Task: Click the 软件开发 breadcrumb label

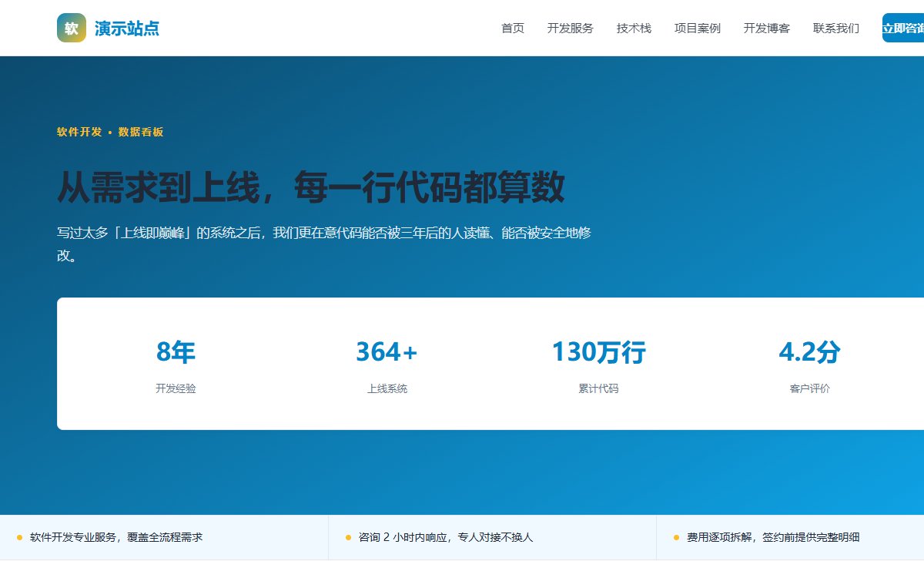Action: point(79,132)
